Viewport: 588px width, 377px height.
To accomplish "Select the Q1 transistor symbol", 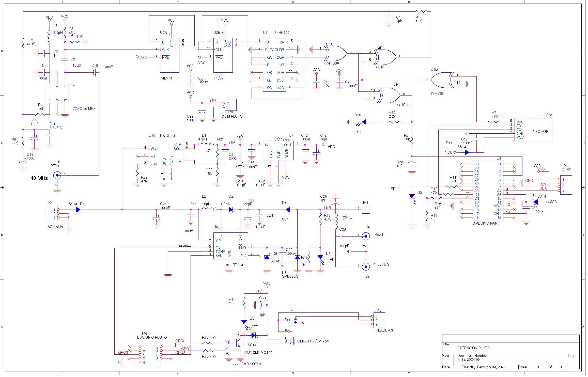I will coord(238,343).
